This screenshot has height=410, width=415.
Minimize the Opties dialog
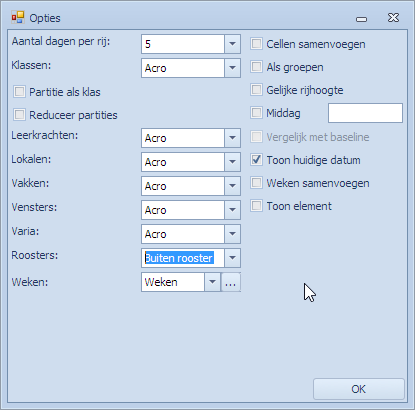361,19
